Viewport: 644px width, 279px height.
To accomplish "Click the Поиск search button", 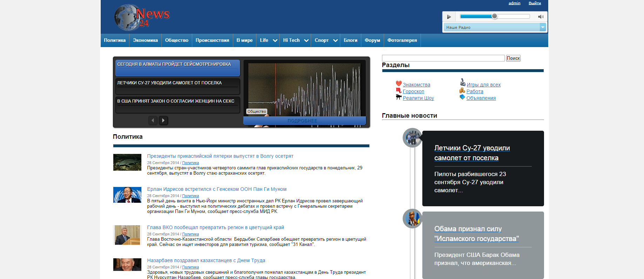I will point(513,58).
